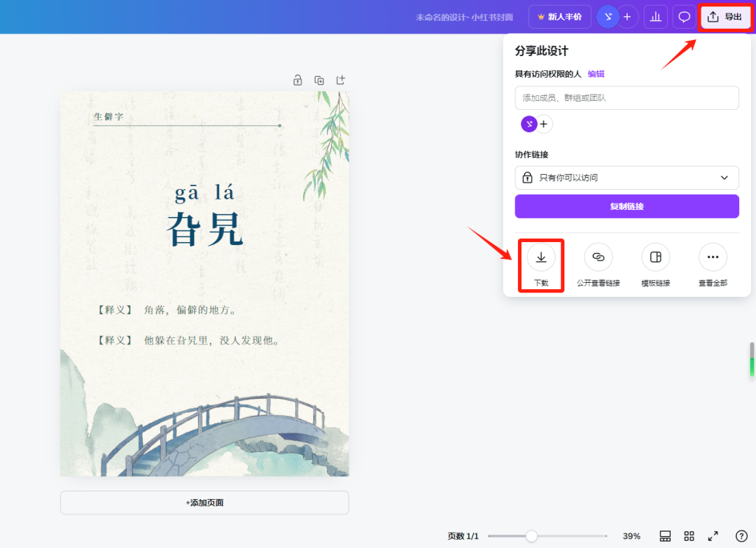Screen dimensions: 756x548
Task: Open the help question mark icon
Action: tap(742, 535)
